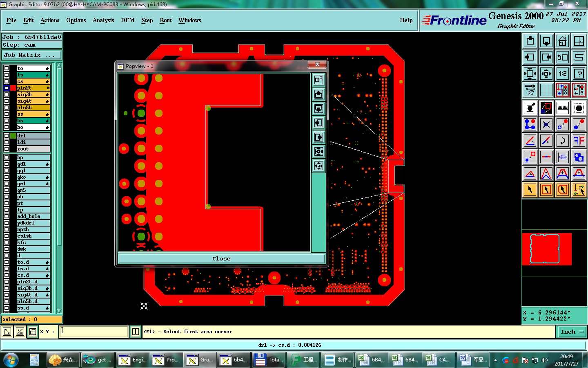The image size is (588, 368).
Task: Toggle display checkbox for layer 'drl'
Action: pyautogui.click(x=7, y=136)
